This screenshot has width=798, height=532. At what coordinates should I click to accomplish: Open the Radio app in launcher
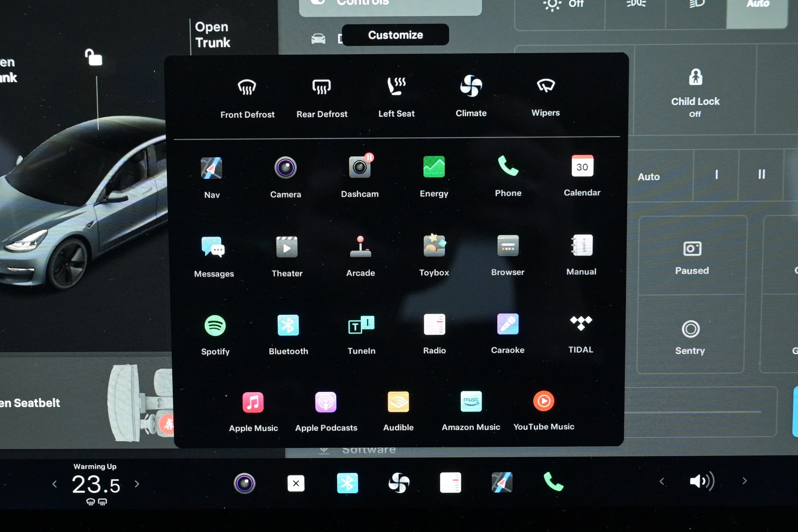click(x=434, y=334)
